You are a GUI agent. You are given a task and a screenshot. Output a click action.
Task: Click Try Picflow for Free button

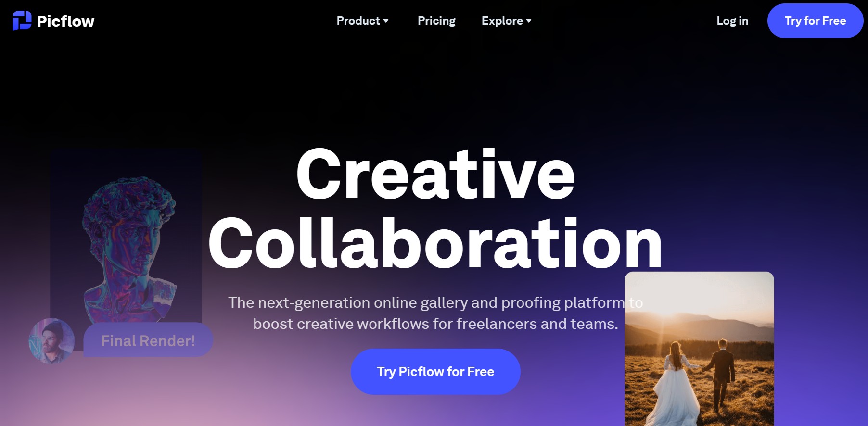[x=435, y=372]
